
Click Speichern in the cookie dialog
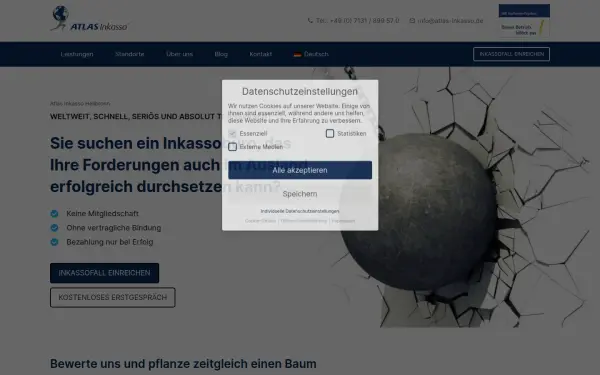point(300,194)
